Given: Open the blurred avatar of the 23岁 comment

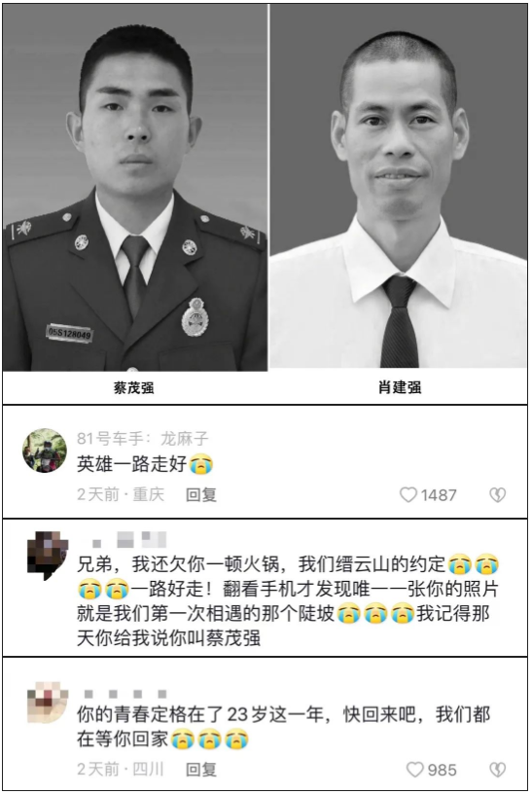Looking at the screenshot, I should tap(47, 703).
